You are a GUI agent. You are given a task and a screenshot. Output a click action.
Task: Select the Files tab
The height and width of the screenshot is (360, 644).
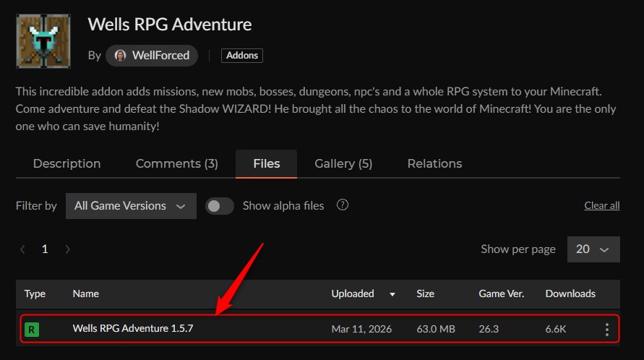[267, 163]
